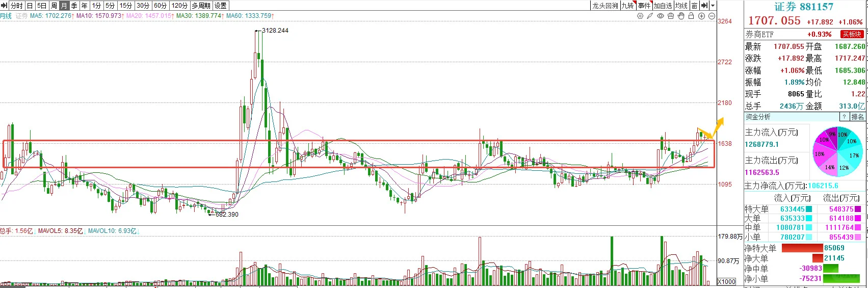Click the 净特大单 red bar

pyautogui.click(x=802, y=248)
